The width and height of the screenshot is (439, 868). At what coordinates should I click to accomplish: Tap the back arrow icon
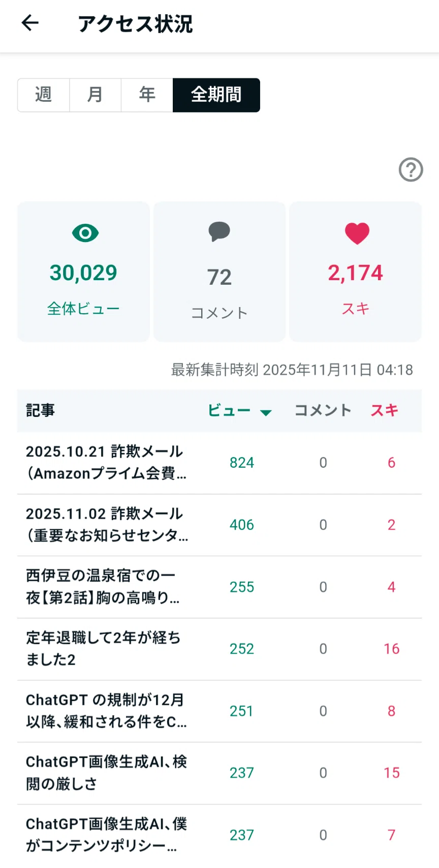[30, 23]
